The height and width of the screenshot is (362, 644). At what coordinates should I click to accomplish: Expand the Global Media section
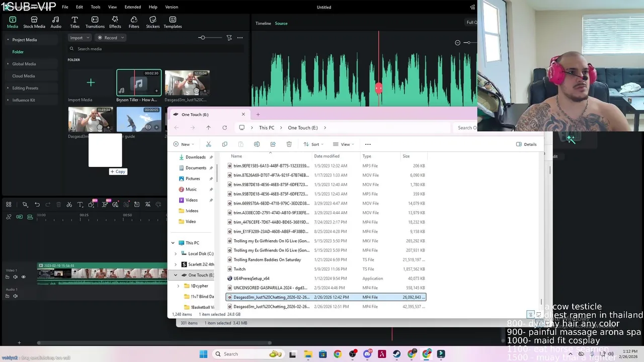pyautogui.click(x=8, y=64)
